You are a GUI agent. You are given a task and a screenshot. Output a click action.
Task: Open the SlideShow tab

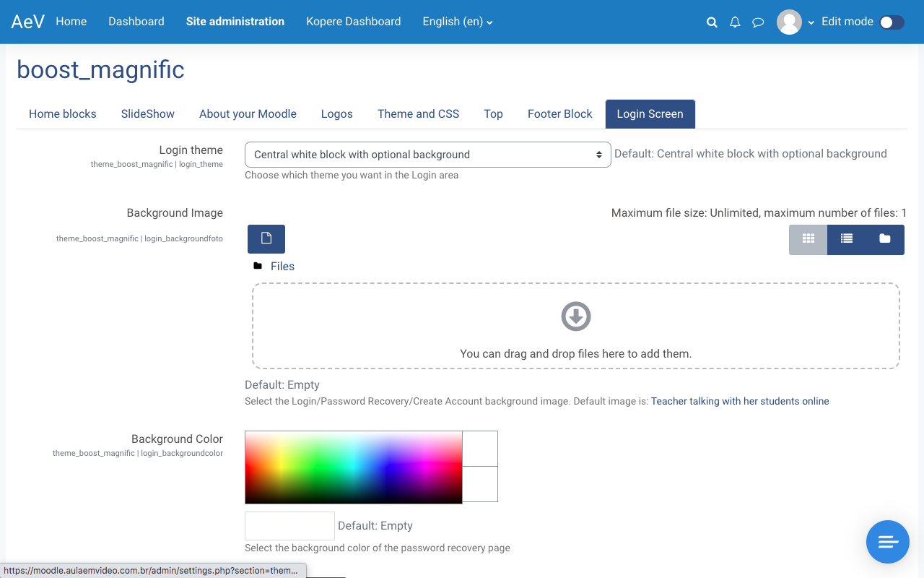click(148, 114)
